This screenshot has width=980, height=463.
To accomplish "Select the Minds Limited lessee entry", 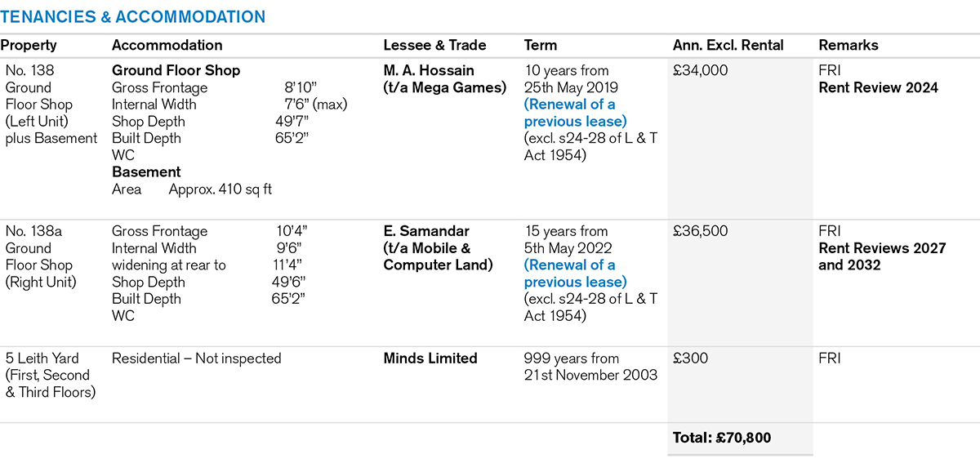I will (x=430, y=358).
